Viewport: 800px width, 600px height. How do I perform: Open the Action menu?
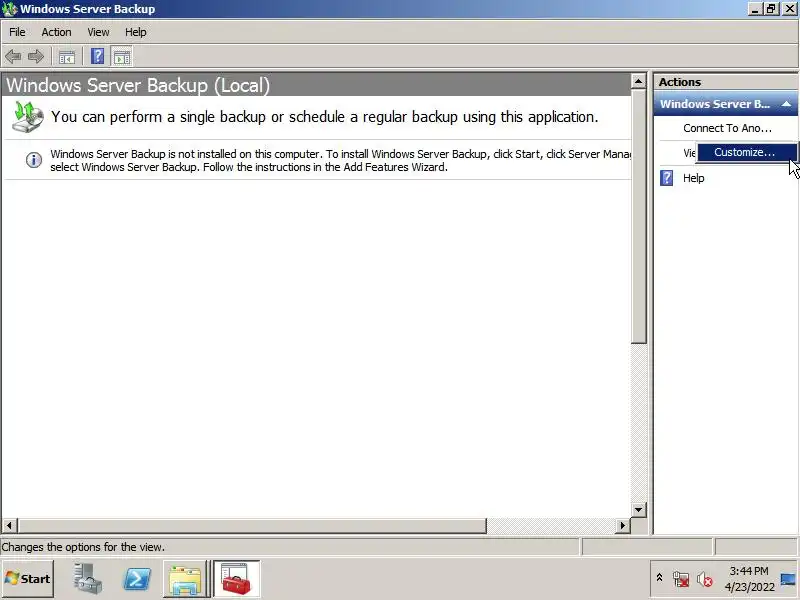56,32
